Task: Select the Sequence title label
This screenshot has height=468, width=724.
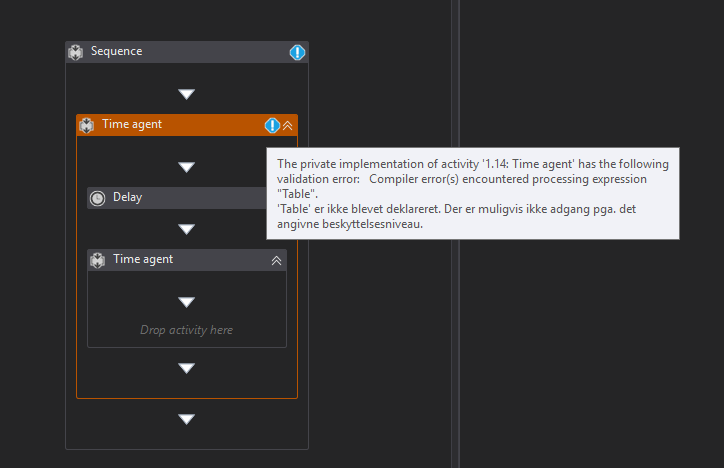Action: [116, 51]
